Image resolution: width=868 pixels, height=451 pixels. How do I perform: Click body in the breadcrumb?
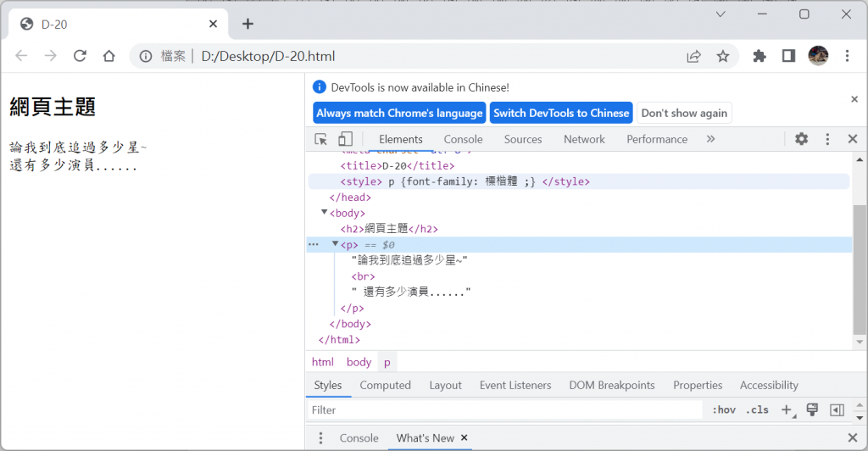pyautogui.click(x=359, y=362)
